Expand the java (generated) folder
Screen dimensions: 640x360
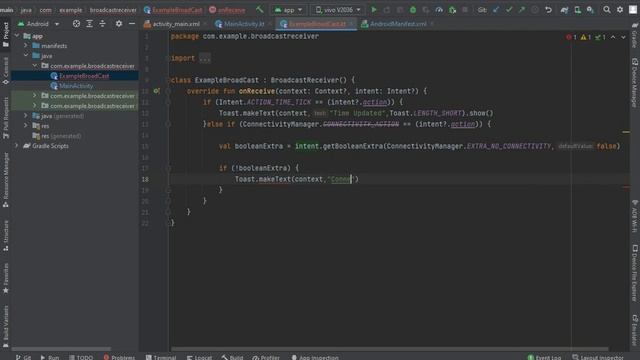(x=26, y=116)
